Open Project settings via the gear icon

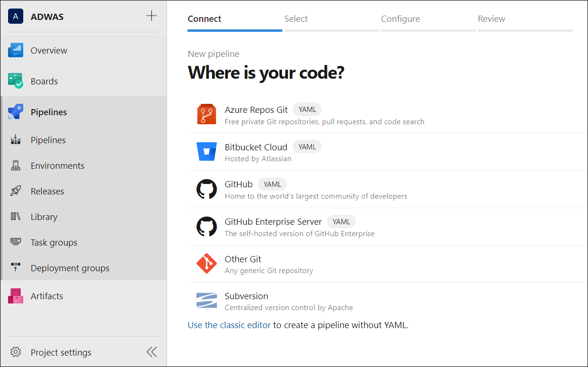click(x=16, y=352)
